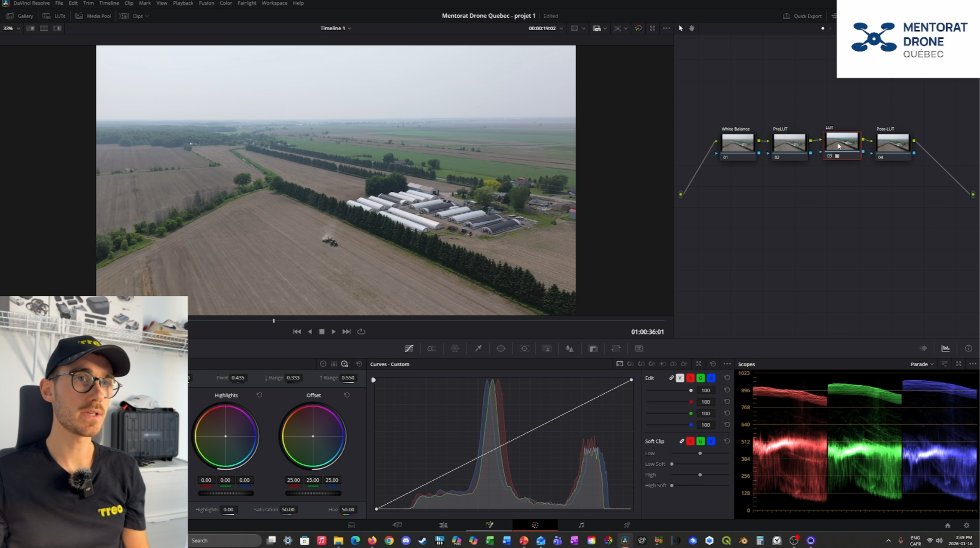Select the hand pan tool in node editor

[692, 28]
